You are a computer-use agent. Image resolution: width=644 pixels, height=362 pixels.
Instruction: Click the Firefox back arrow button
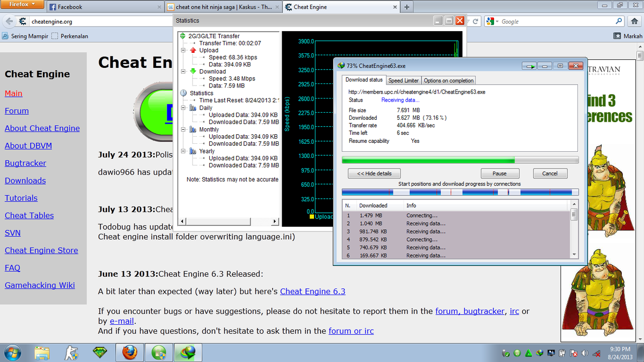click(x=9, y=22)
